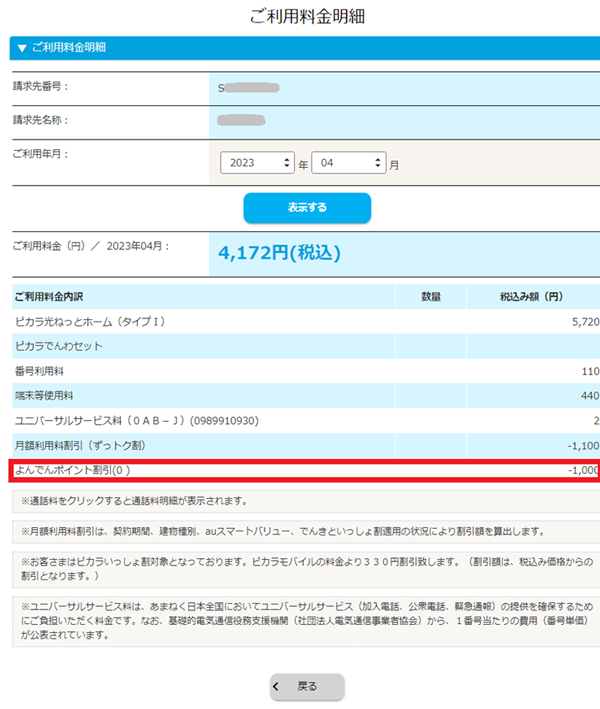The height and width of the screenshot is (709, 600).
Task: Click the redacted 請求先番号 value
Action: click(249, 87)
